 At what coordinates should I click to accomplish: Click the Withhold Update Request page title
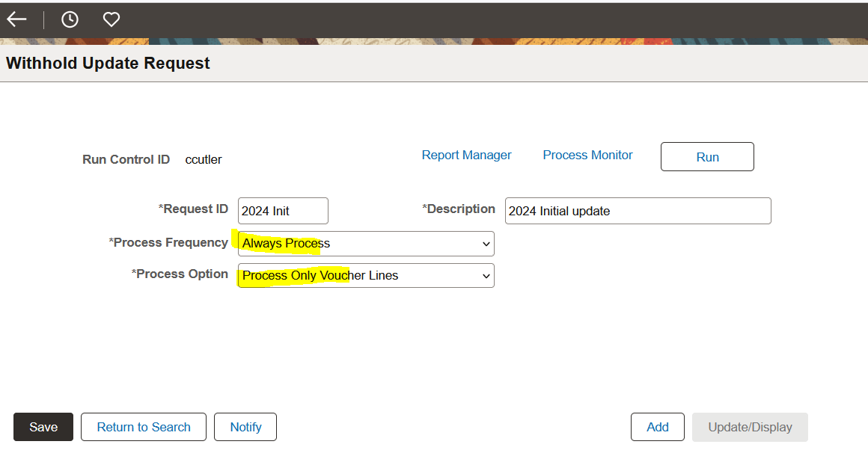coord(108,64)
